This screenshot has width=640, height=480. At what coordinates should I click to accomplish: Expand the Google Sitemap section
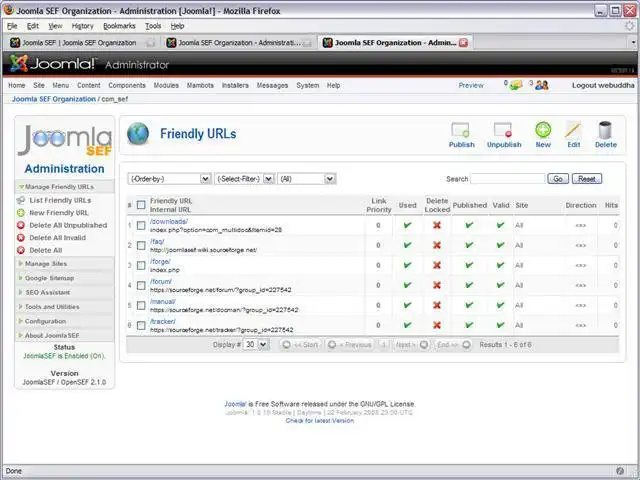tap(64, 278)
